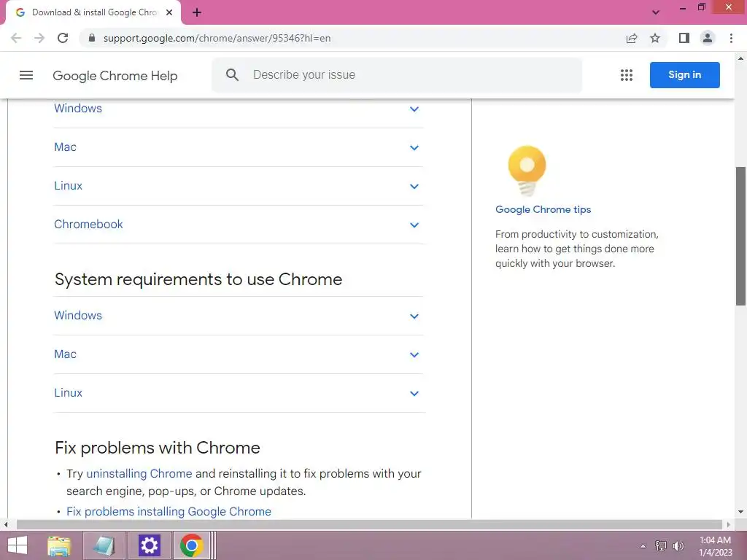Expand the Chromebook section chevron

tap(414, 225)
